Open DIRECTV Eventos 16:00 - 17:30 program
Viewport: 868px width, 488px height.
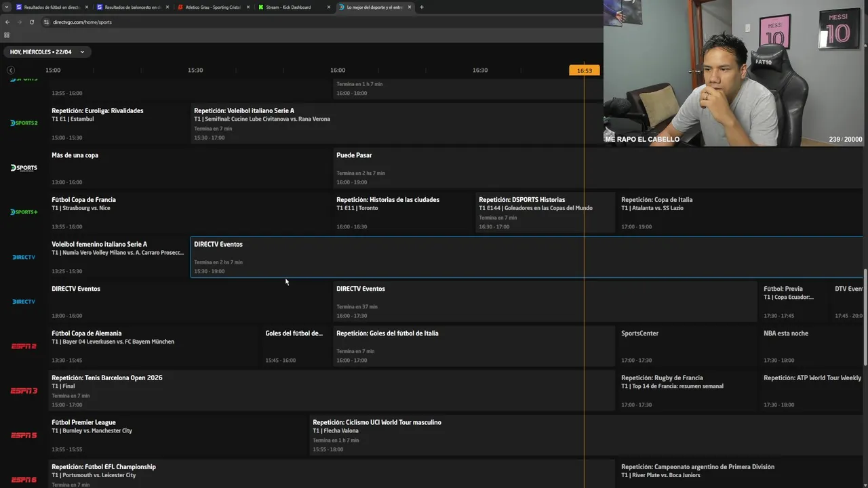pyautogui.click(x=545, y=302)
